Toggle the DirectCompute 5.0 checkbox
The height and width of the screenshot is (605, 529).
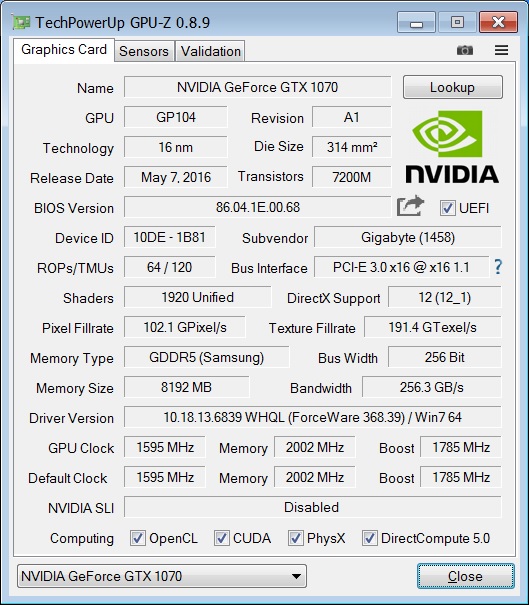pos(369,538)
